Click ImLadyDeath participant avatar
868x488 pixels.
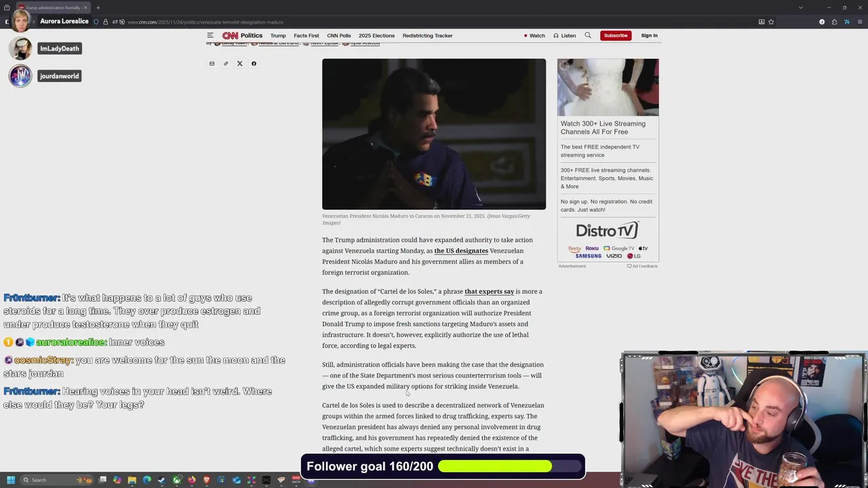point(20,48)
